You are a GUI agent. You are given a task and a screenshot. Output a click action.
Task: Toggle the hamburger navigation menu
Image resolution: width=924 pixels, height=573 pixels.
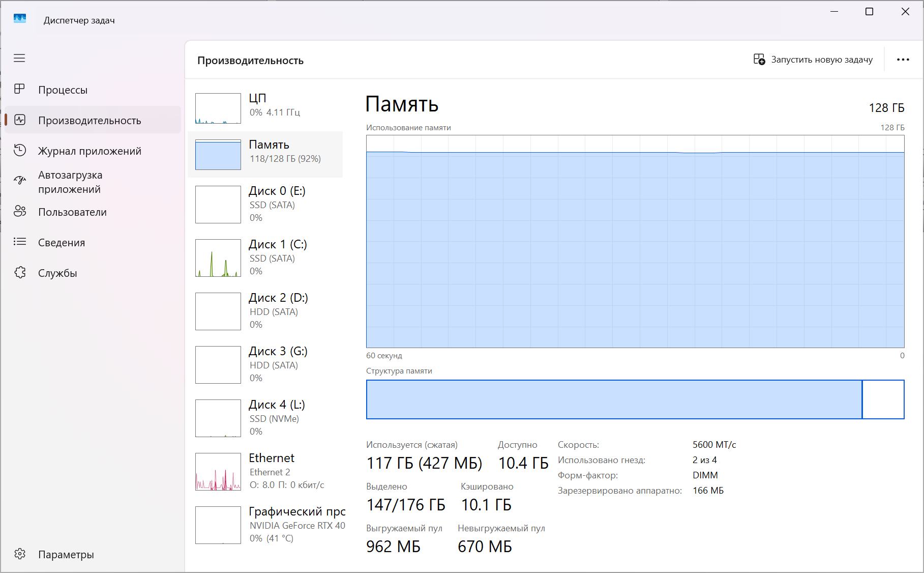[19, 58]
